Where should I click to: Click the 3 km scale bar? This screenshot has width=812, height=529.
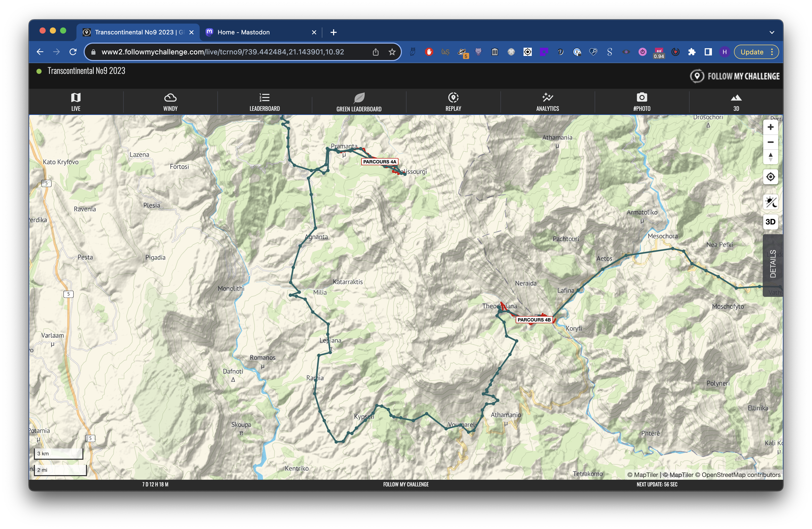pyautogui.click(x=58, y=454)
